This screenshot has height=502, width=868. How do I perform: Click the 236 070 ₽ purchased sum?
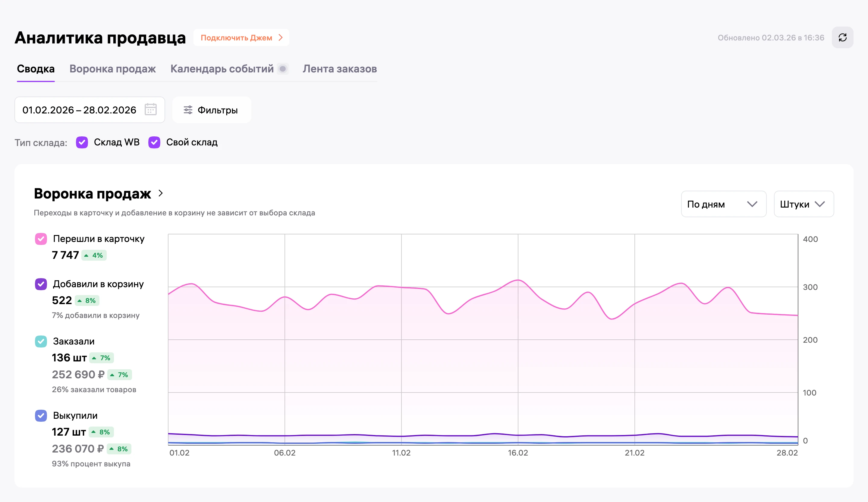pyautogui.click(x=78, y=449)
